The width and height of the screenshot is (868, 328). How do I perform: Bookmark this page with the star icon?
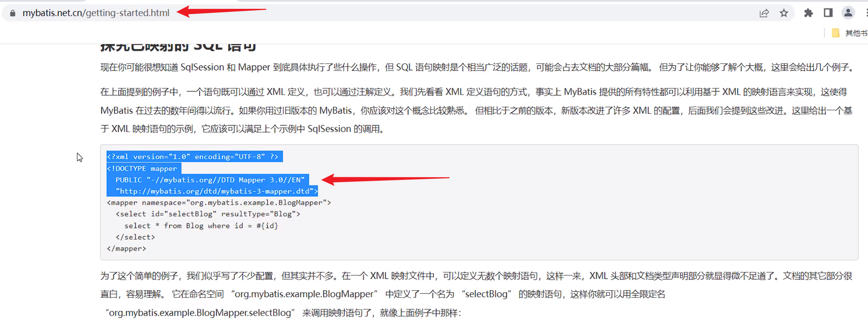784,13
